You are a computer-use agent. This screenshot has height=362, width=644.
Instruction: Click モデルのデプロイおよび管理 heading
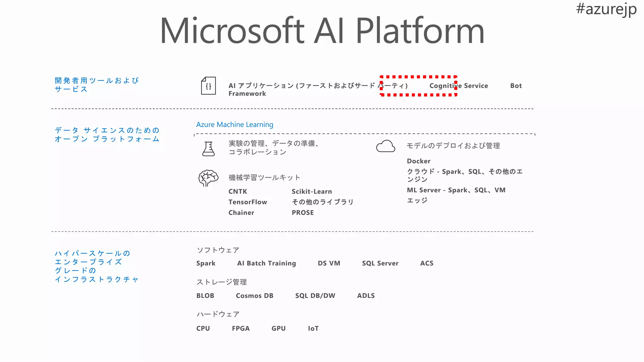pos(453,146)
